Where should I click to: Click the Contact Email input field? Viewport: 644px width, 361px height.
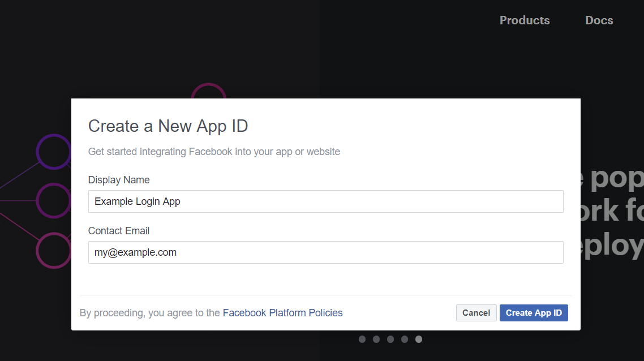click(326, 252)
